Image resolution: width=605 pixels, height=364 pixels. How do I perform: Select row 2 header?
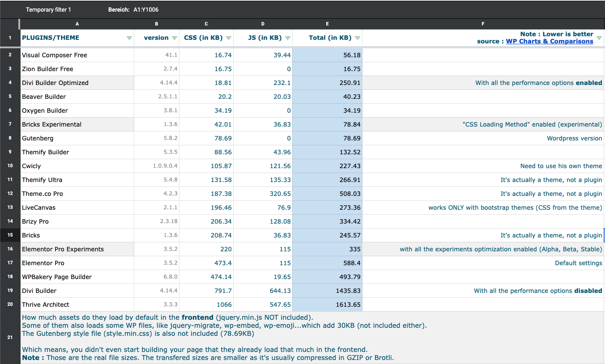pyautogui.click(x=10, y=55)
